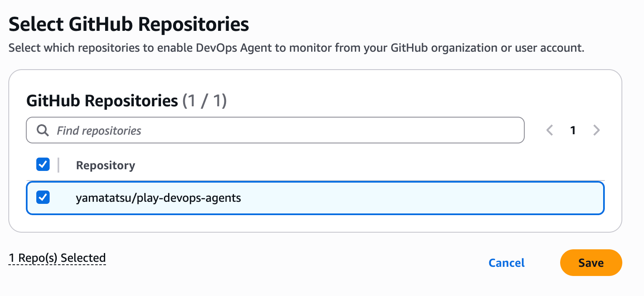Screen dimensions: 644x296
Task: Go to the next page chevron
Action: click(596, 130)
